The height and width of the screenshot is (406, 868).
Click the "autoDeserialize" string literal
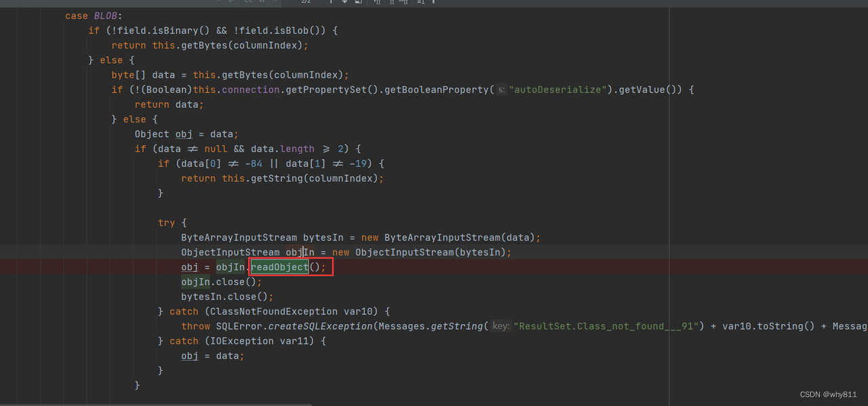[x=557, y=90]
